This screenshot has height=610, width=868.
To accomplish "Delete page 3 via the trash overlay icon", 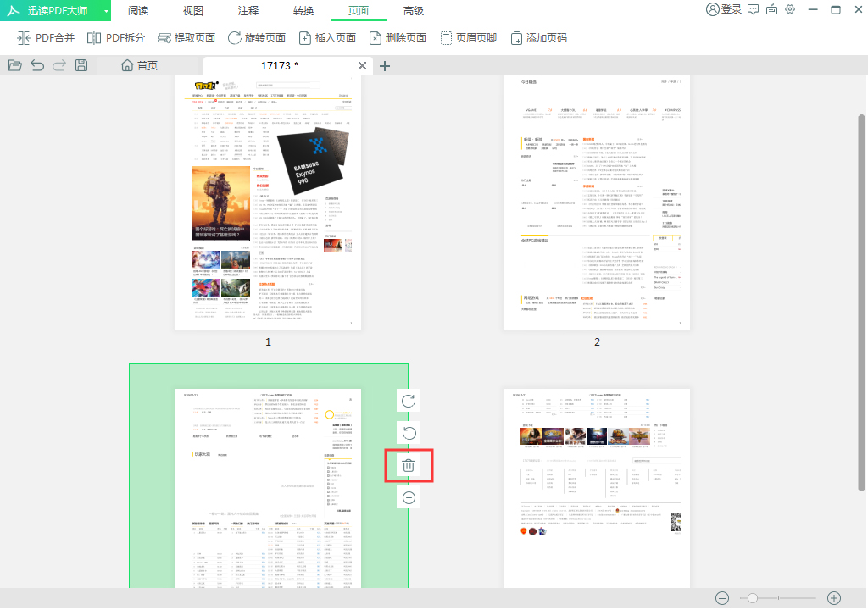I will click(408, 465).
